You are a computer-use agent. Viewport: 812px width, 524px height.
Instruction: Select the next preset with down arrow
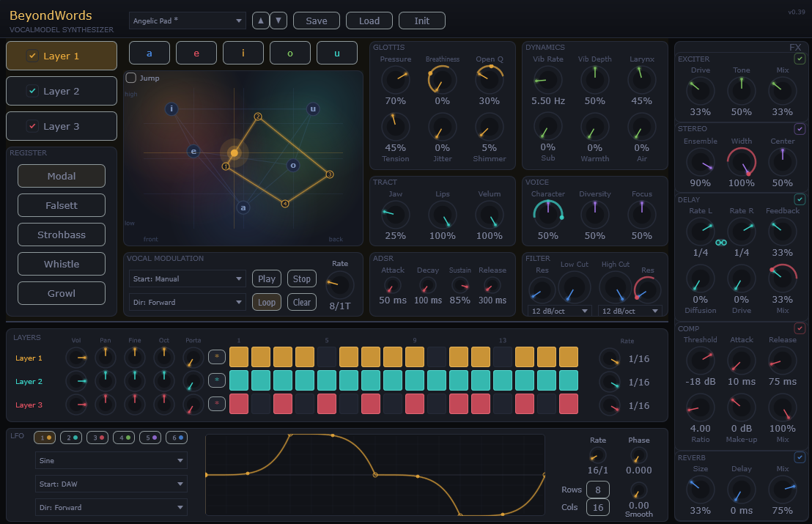pos(278,21)
